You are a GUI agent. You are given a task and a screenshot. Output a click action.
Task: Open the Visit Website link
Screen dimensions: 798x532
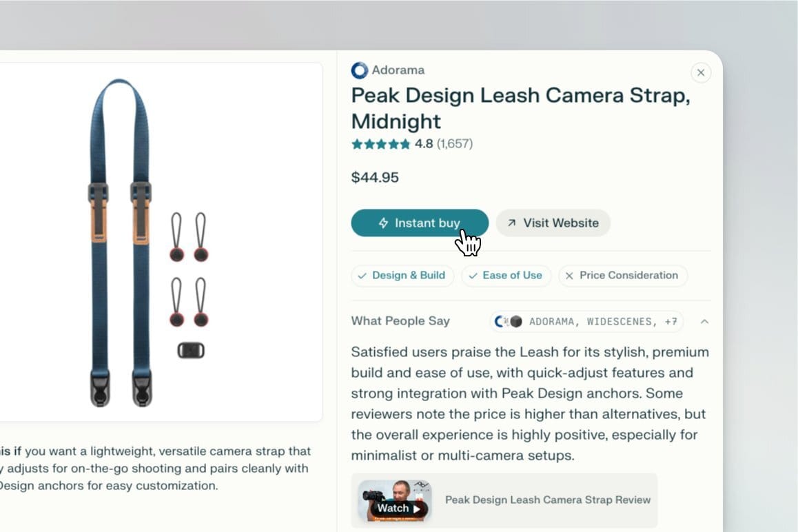tap(553, 223)
